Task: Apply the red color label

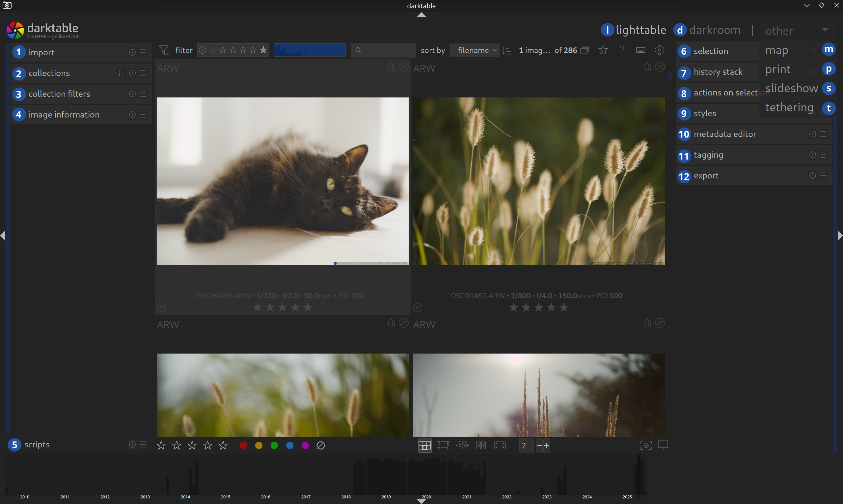Action: [243, 445]
